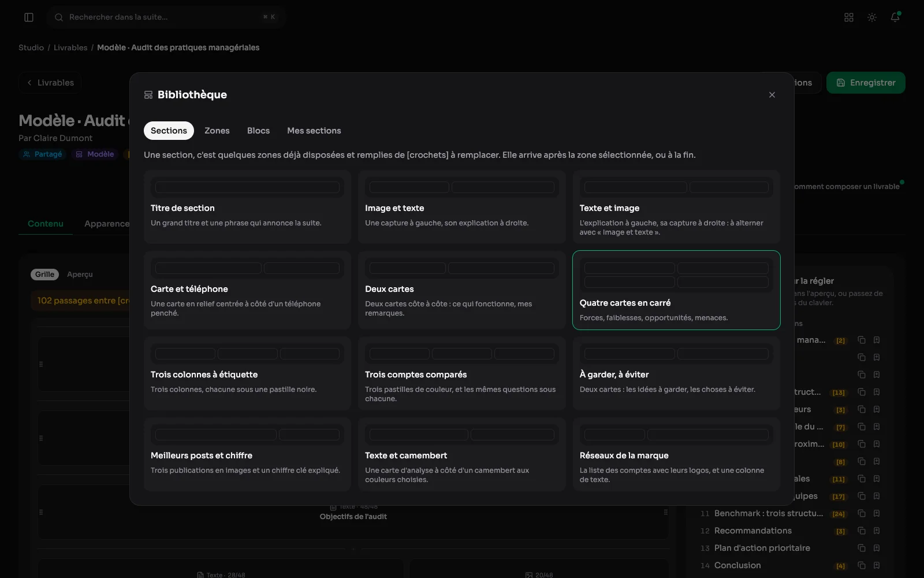Insert the Image et texte section
Screen dimensions: 924x578
(x=462, y=207)
